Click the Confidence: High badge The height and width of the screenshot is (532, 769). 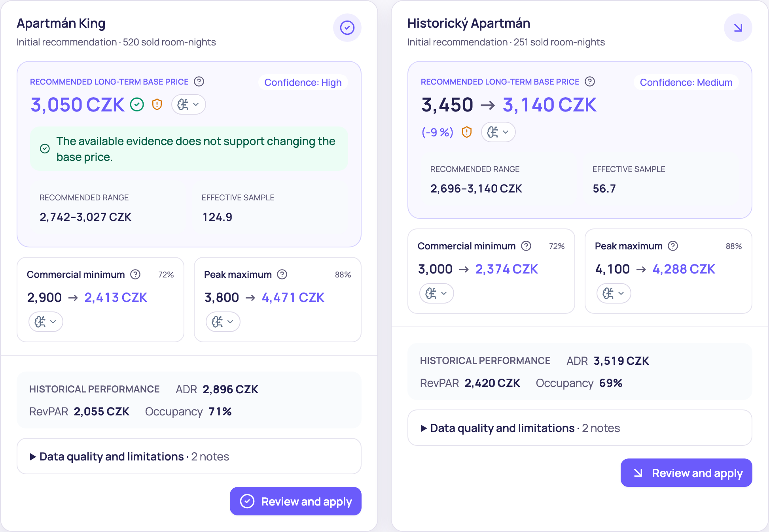click(303, 82)
